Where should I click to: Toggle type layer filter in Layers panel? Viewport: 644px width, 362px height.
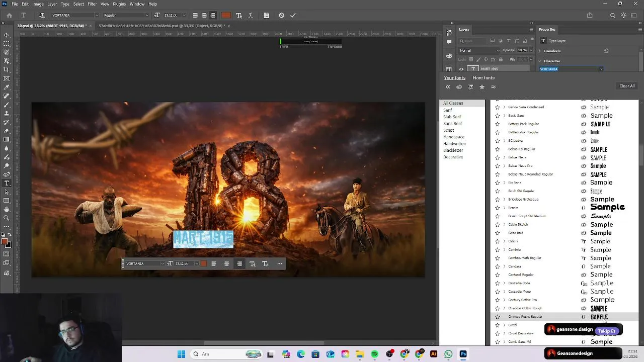(x=509, y=41)
